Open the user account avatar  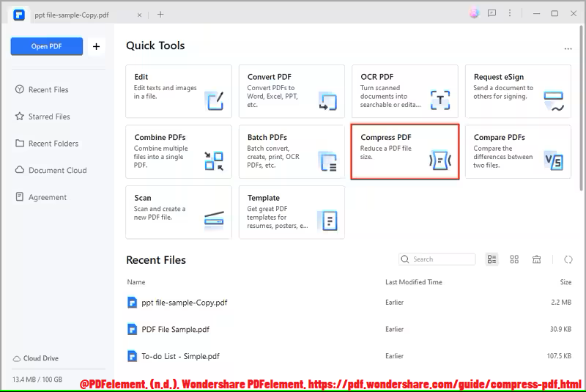[x=474, y=13]
